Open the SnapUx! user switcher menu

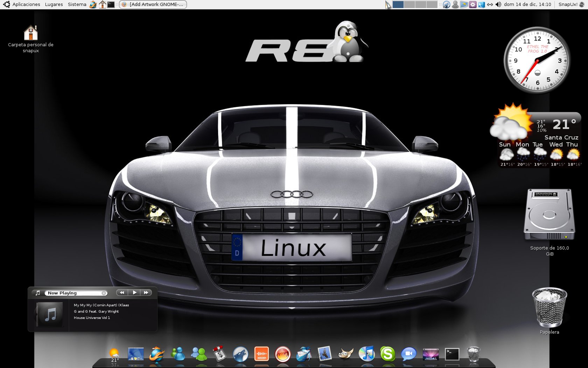click(568, 5)
